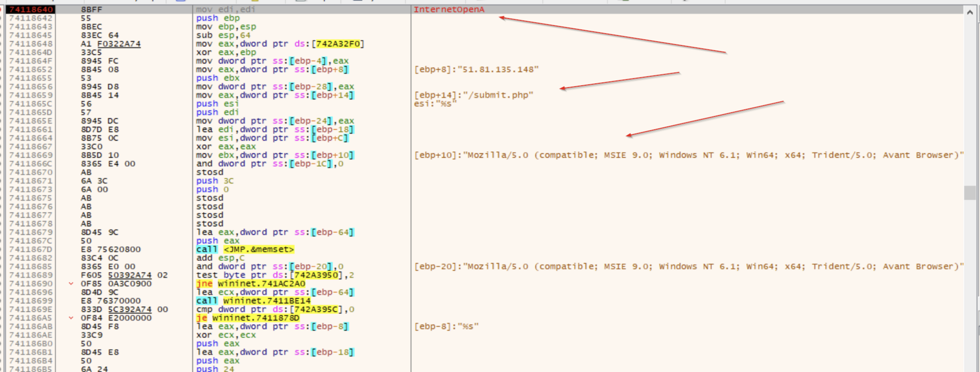
Task: Select 'lea eax,dword ptr ss:[ebp-64]' instruction
Action: (x=275, y=232)
